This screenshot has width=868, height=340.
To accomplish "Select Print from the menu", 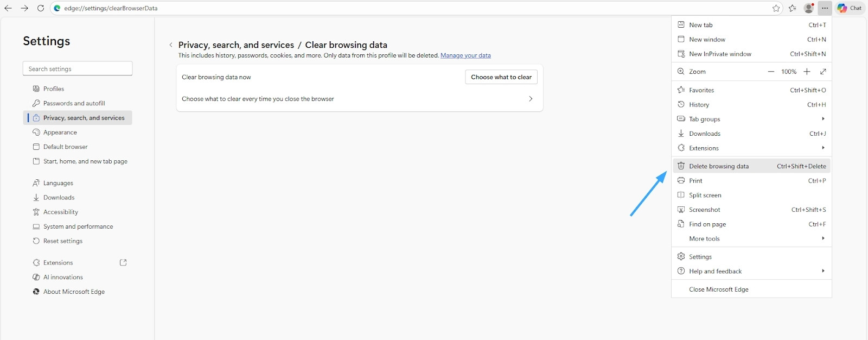I will tap(751, 181).
